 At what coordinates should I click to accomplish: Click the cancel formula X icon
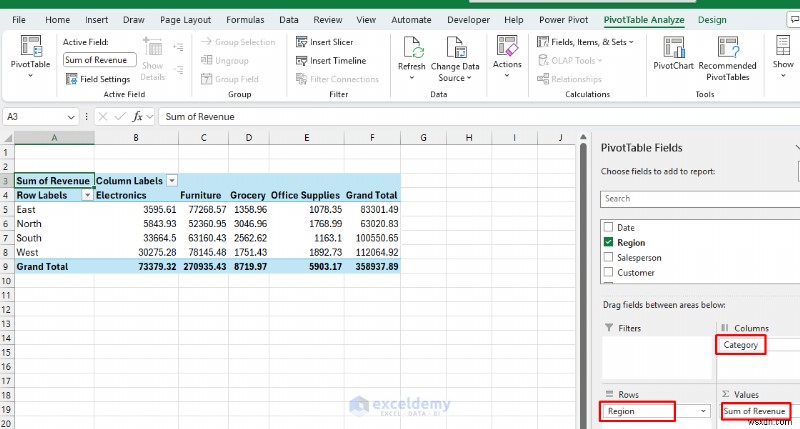[x=103, y=117]
